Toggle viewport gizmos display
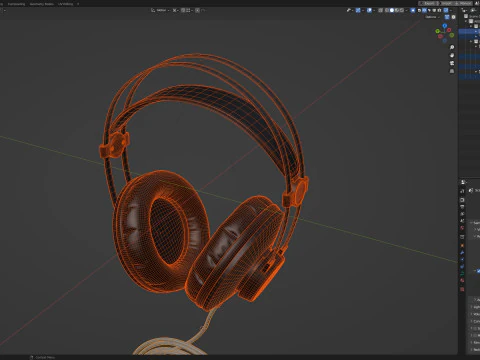Screen dimensions: 480x360 click(358, 10)
